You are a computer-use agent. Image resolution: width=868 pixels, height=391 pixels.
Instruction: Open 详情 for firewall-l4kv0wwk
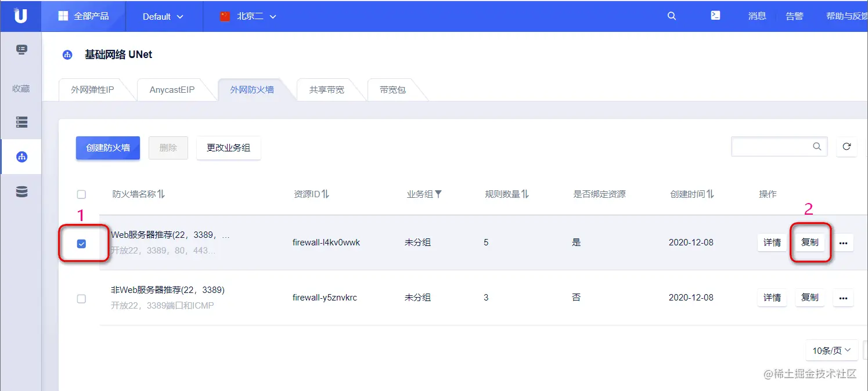click(772, 242)
